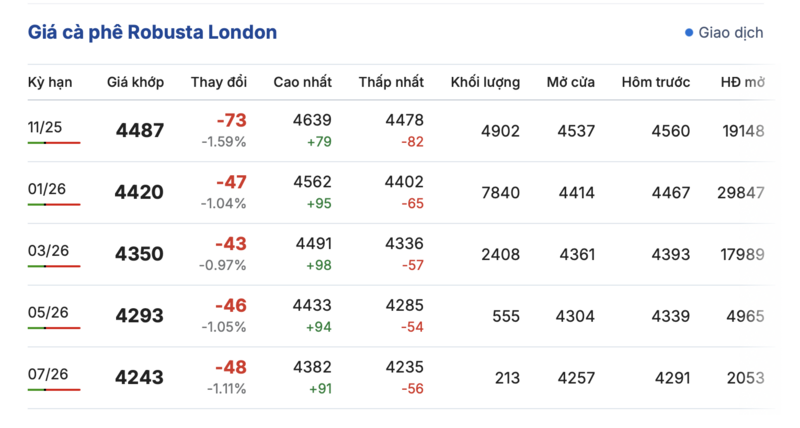Click the price range bar under 11/25
The height and width of the screenshot is (428, 800).
click(54, 143)
